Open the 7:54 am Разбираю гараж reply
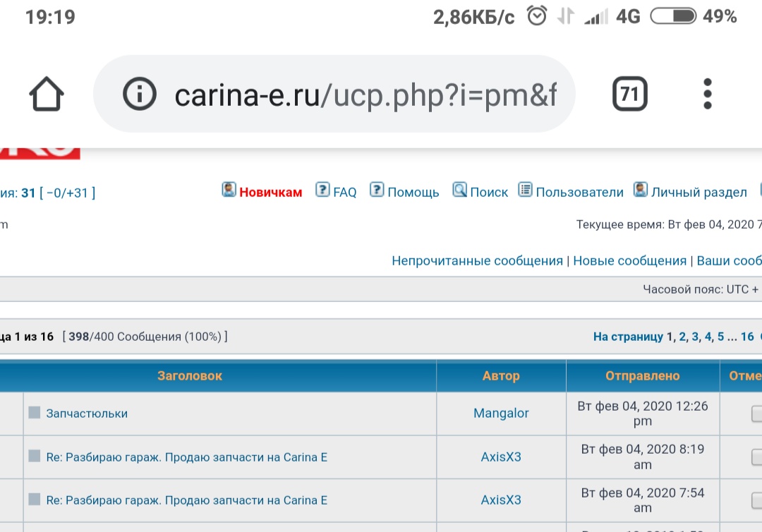The width and height of the screenshot is (762, 532). 186,500
